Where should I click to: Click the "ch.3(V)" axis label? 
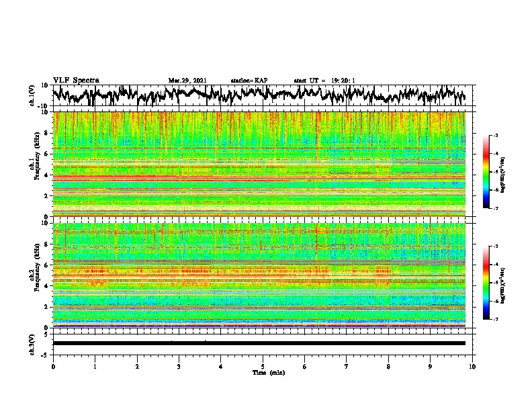(x=32, y=345)
